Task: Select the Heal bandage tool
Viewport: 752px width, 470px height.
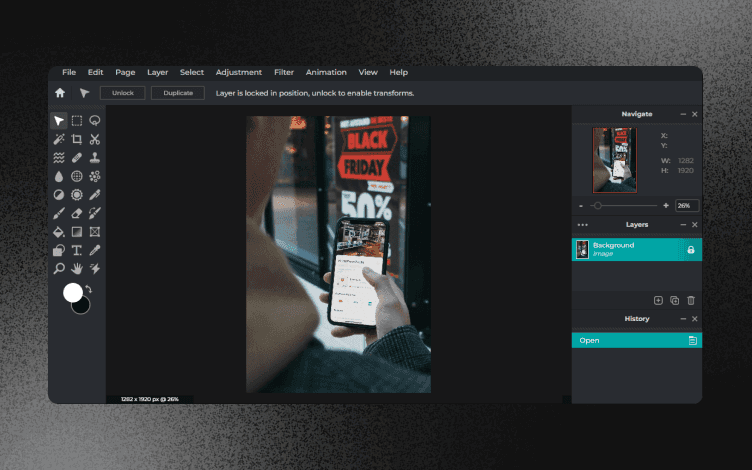Action: pyautogui.click(x=77, y=158)
